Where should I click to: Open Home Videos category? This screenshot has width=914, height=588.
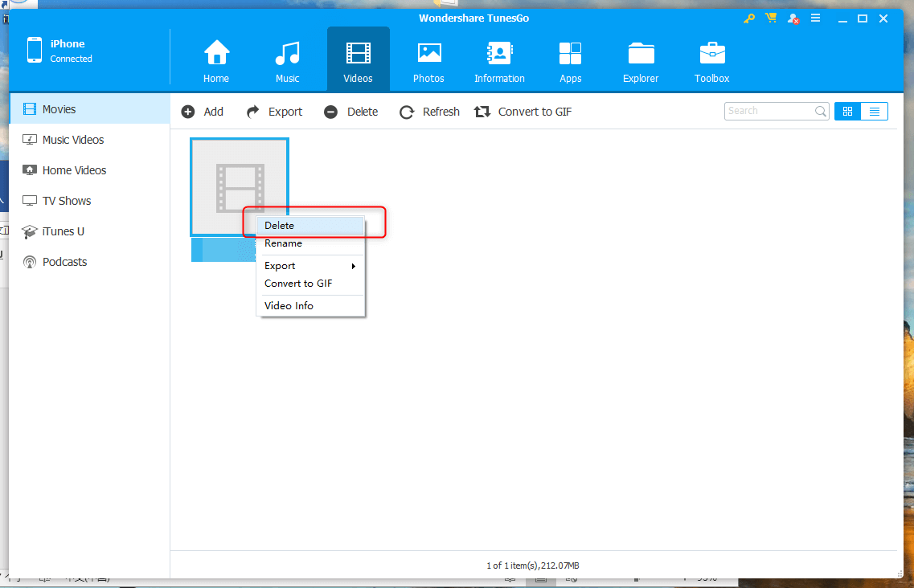click(90, 170)
